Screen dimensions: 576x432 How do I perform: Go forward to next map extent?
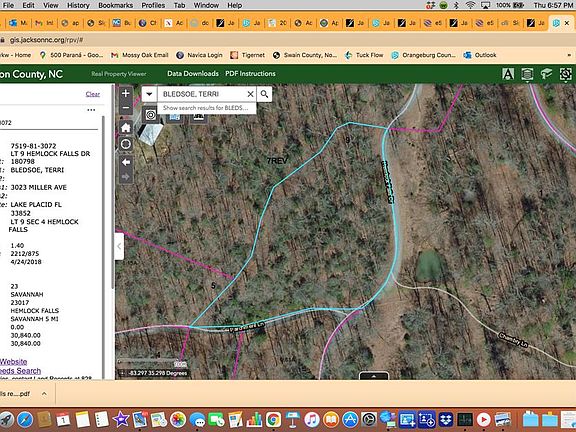(126, 177)
